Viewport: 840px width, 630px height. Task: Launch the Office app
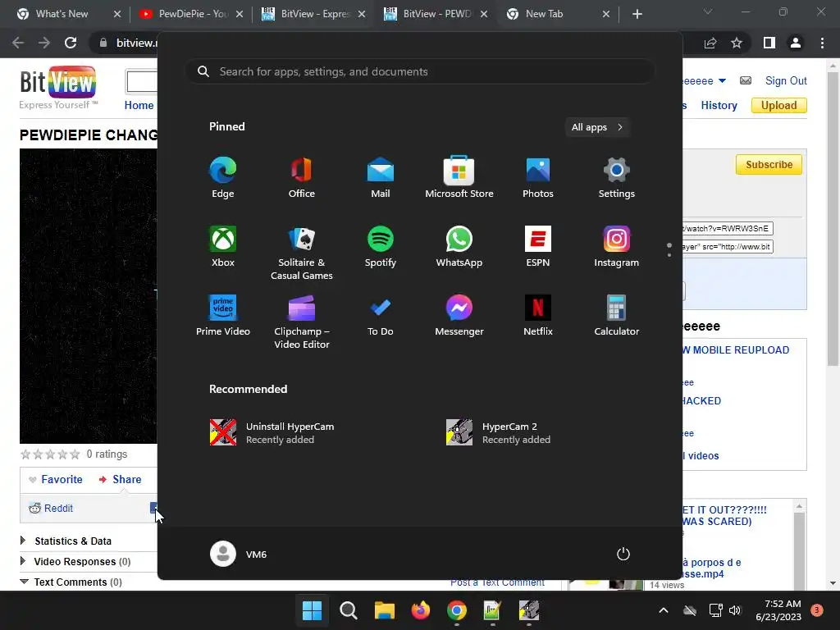tap(302, 177)
